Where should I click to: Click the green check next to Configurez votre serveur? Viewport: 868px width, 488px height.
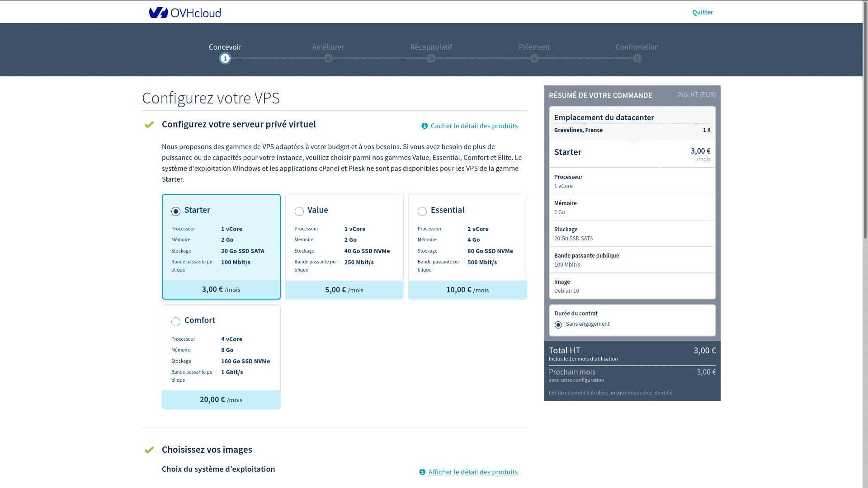(x=149, y=125)
